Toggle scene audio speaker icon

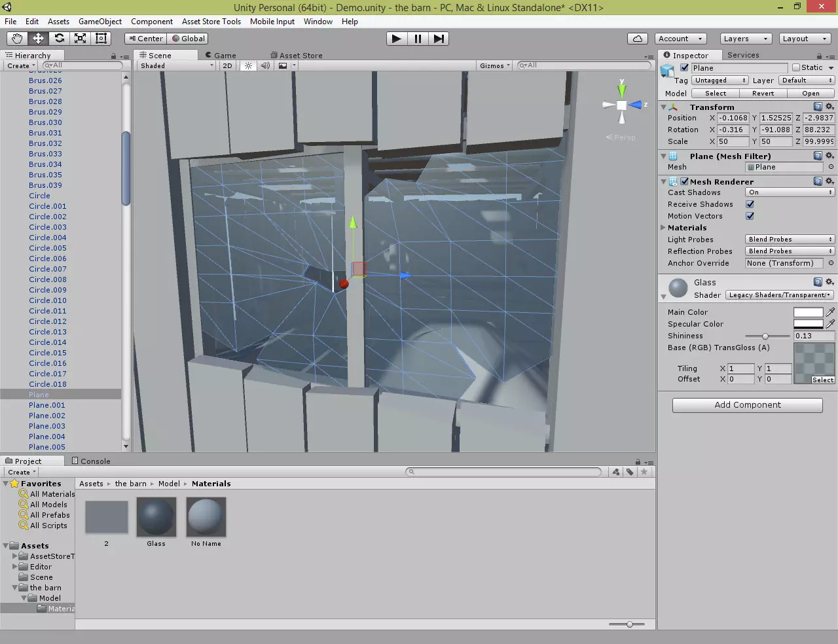pos(265,65)
